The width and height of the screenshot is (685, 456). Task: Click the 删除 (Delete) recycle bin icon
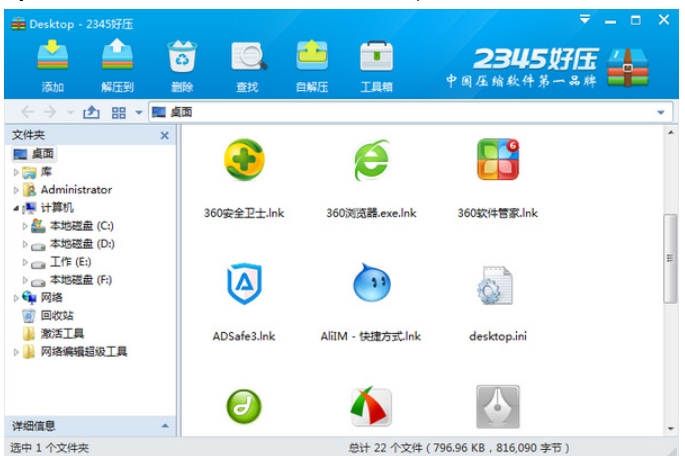pyautogui.click(x=182, y=55)
